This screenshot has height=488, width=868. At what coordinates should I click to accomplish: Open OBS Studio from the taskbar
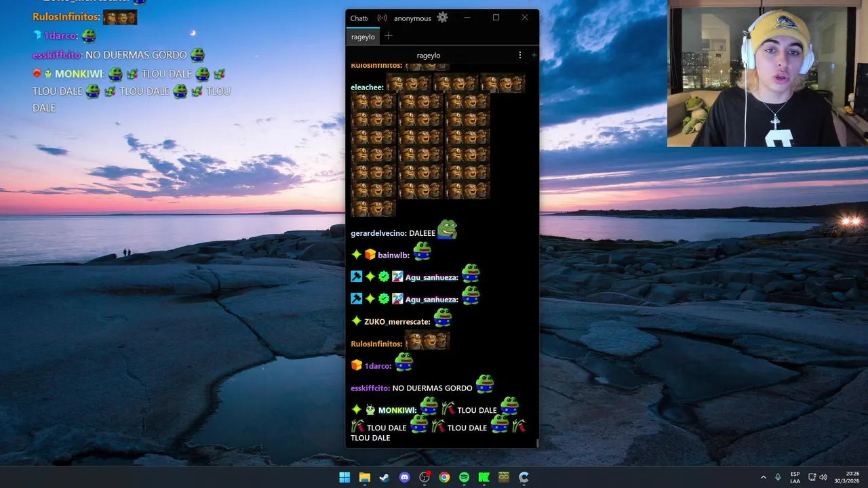[x=425, y=477]
